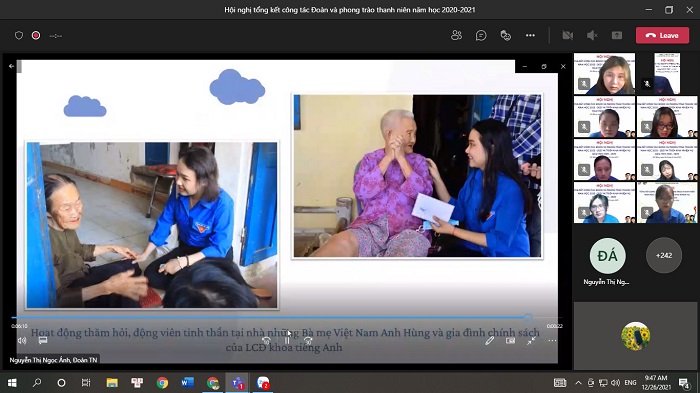Show the +242 more participants
Viewport: 700px width, 393px height.
pos(664,255)
